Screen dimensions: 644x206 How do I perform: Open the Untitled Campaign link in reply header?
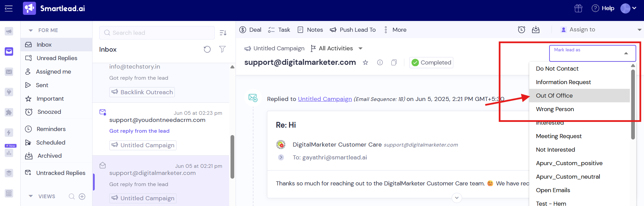(325, 99)
